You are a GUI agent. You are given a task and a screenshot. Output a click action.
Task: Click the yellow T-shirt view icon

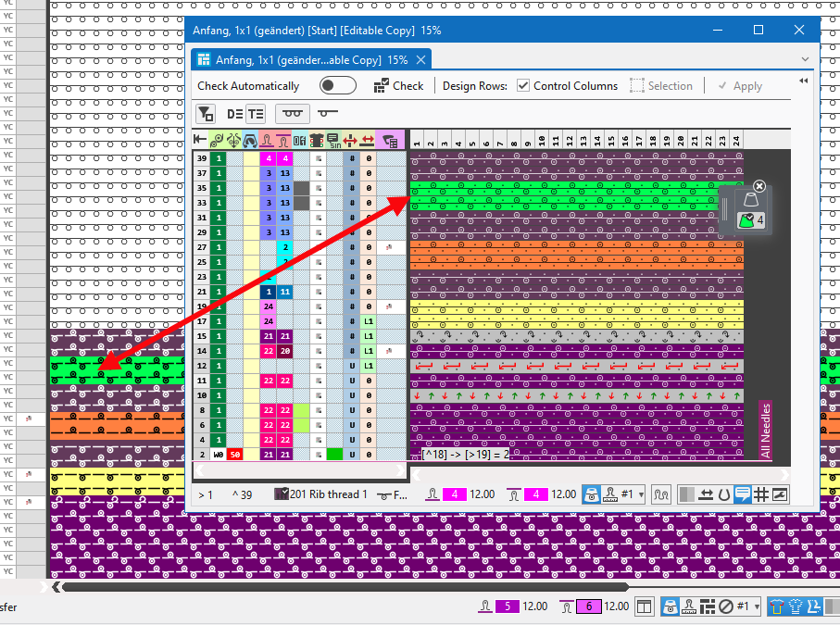click(777, 606)
